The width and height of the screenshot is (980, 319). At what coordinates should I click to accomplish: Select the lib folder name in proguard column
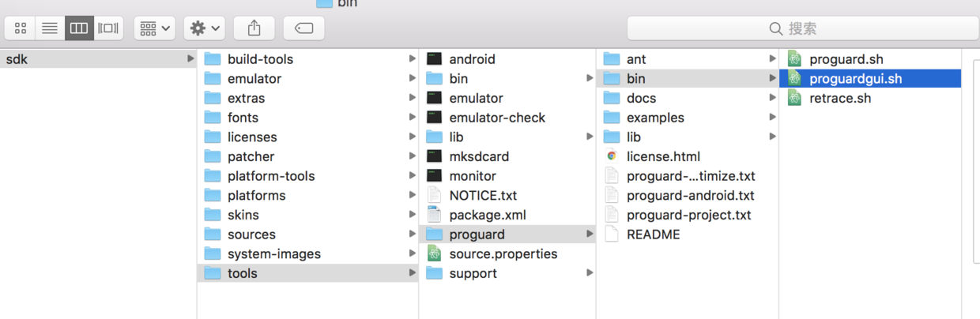[634, 137]
